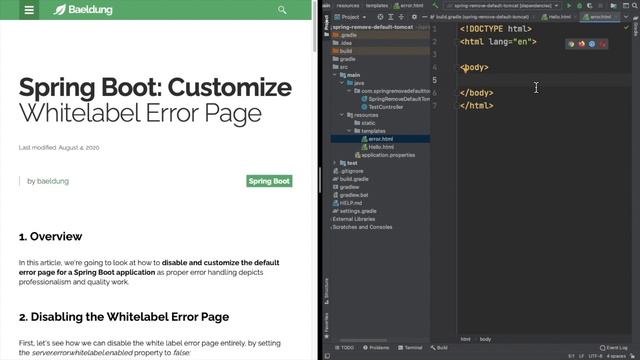Switch to build.gradle editor tab
This screenshot has width=640, height=360.
tap(482, 17)
